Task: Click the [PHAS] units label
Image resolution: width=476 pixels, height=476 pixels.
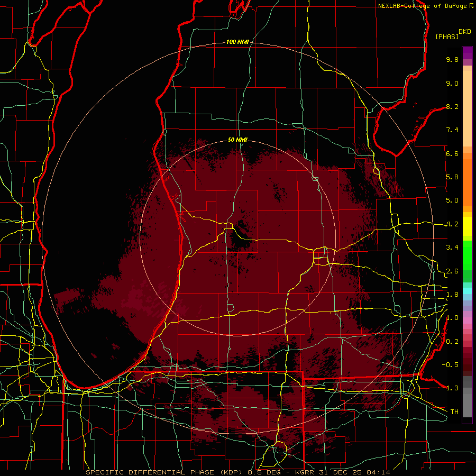Action: [447, 36]
